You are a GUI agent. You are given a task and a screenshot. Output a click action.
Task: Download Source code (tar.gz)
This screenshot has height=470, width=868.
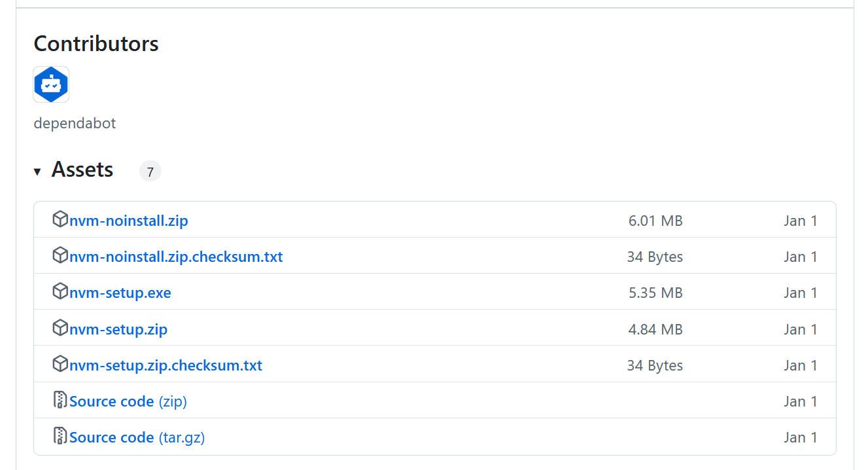[x=137, y=437]
